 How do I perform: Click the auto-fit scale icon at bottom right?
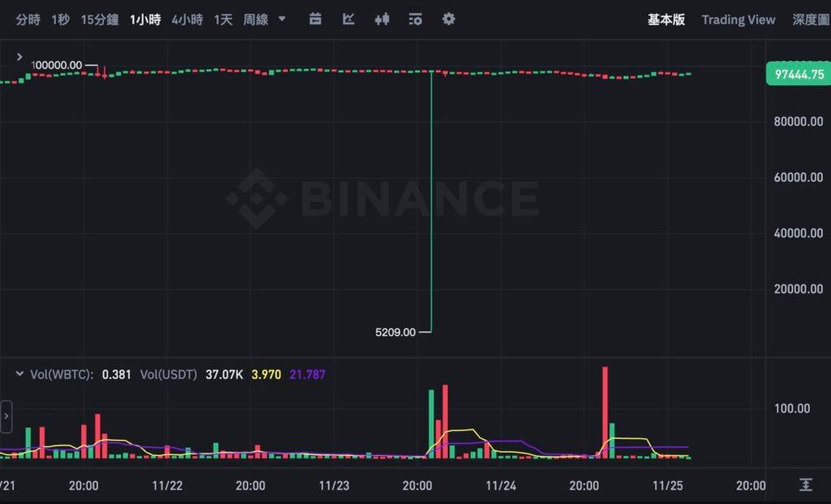tap(806, 485)
